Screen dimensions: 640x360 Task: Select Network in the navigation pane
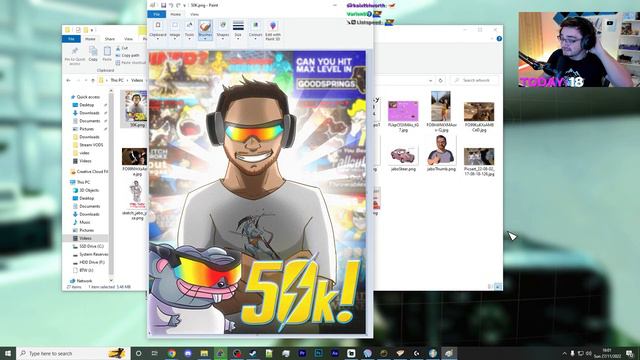[81, 281]
